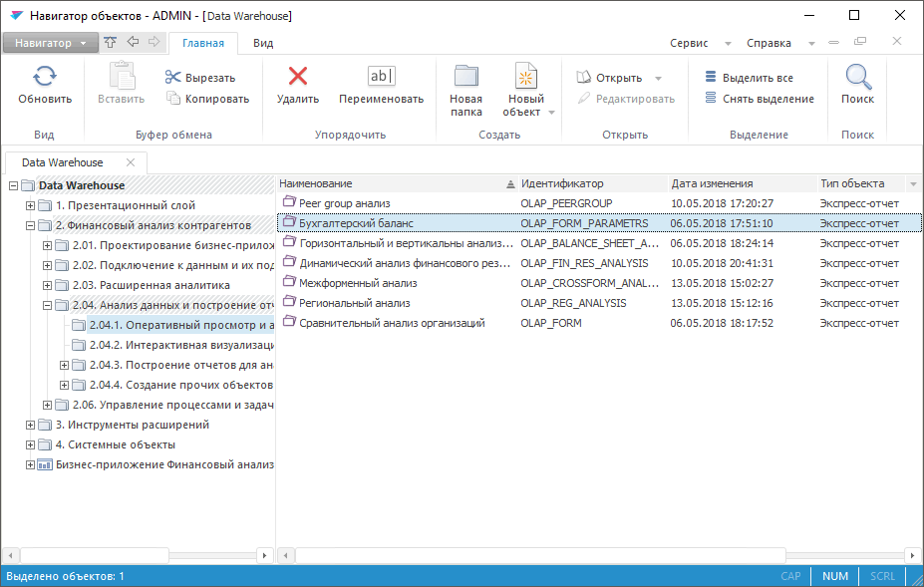Open the Открыть dropdown arrow

point(658,78)
